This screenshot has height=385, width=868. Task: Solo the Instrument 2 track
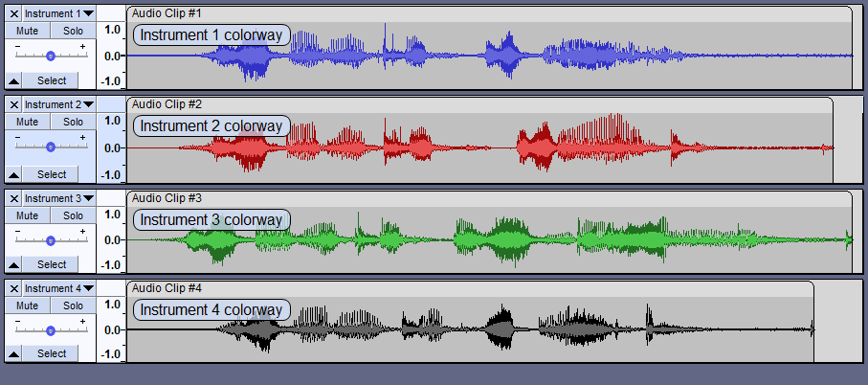(73, 122)
